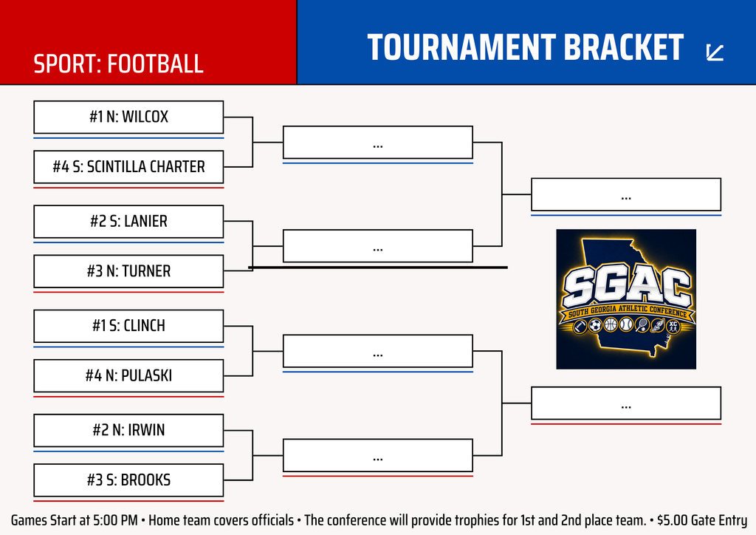The width and height of the screenshot is (756, 535).
Task: Select the #1 N: WILCOX team box
Action: click(128, 117)
